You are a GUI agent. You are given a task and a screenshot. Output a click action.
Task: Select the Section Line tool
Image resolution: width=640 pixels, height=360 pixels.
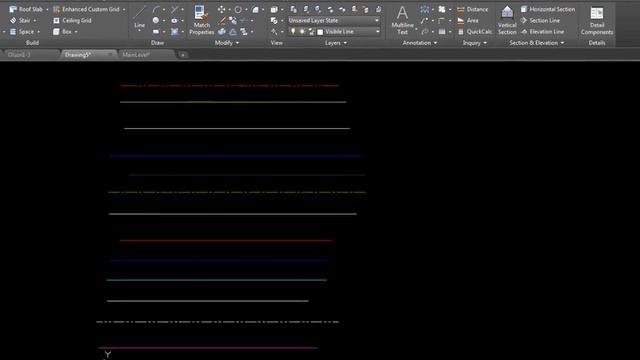point(540,20)
